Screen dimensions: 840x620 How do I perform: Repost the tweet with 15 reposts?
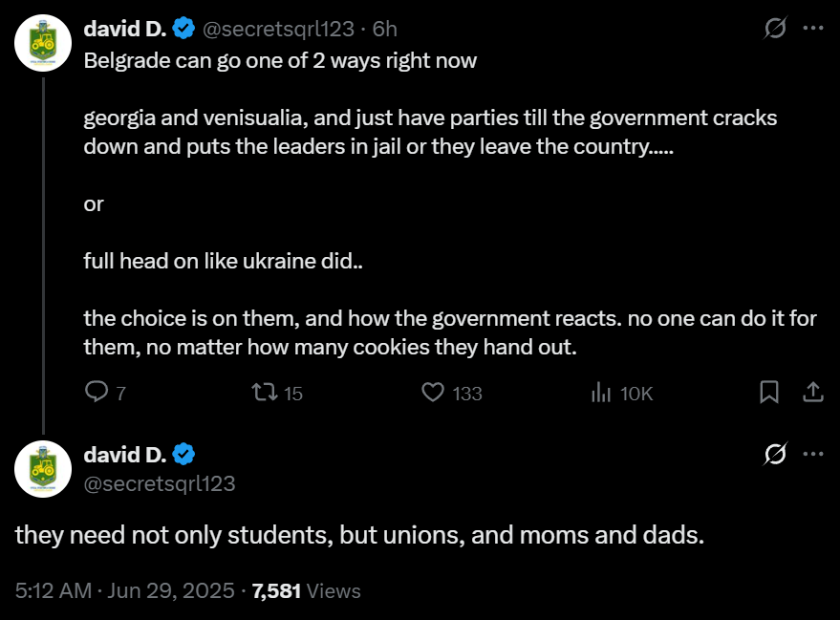277,393
